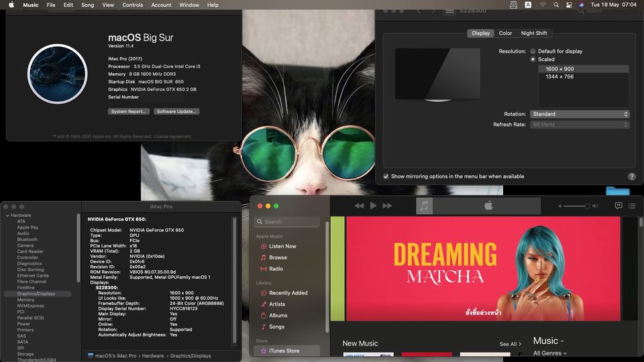Click See All next to New Music
The width and height of the screenshot is (644, 362).
[x=511, y=344]
